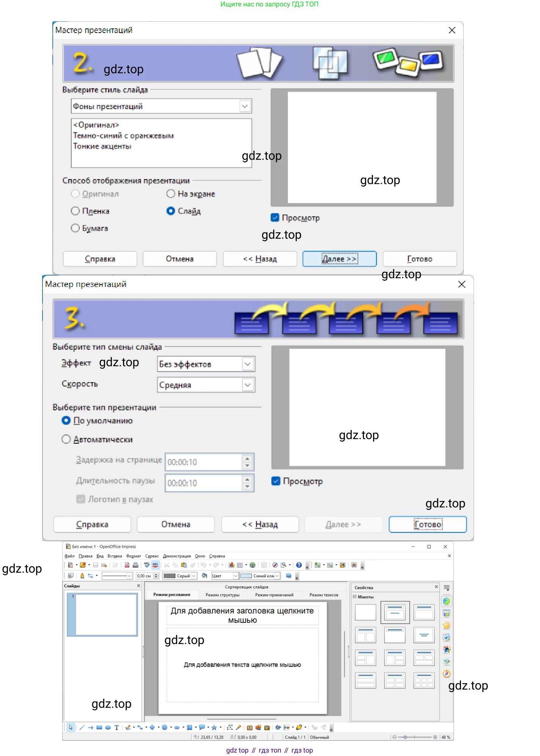Open the Navigator deck in sidebar

click(447, 674)
